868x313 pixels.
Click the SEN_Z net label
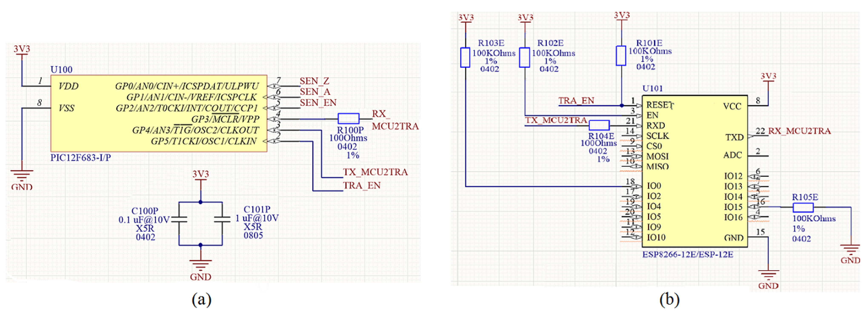point(314,81)
